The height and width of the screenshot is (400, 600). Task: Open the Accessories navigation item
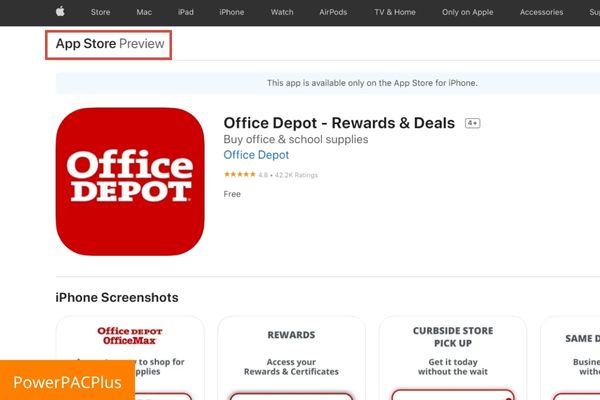pyautogui.click(x=541, y=12)
